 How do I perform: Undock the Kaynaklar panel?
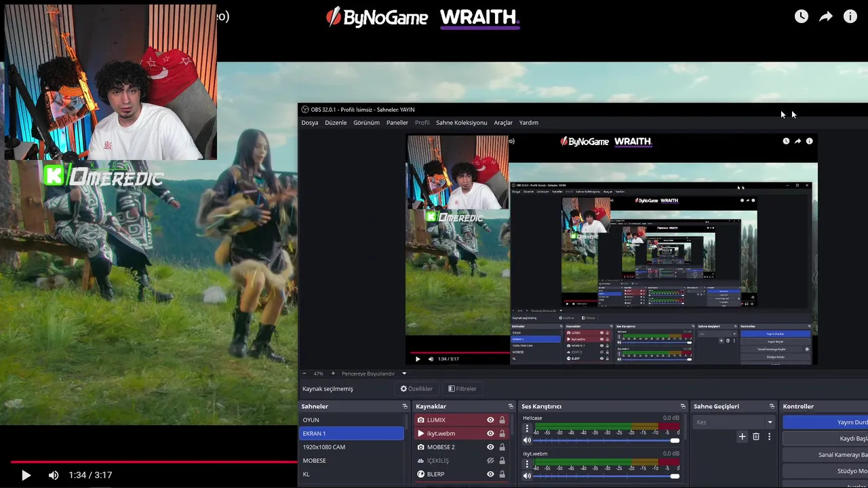511,407
